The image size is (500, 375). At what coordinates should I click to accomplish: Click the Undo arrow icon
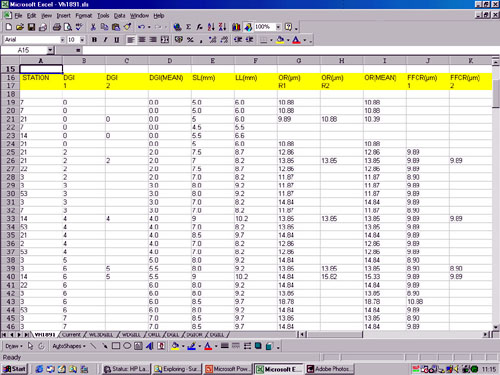[141, 27]
